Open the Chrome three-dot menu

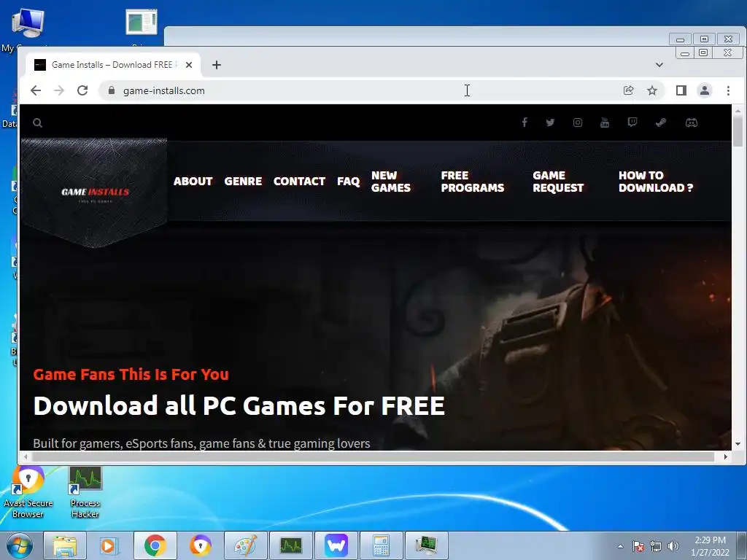click(728, 90)
